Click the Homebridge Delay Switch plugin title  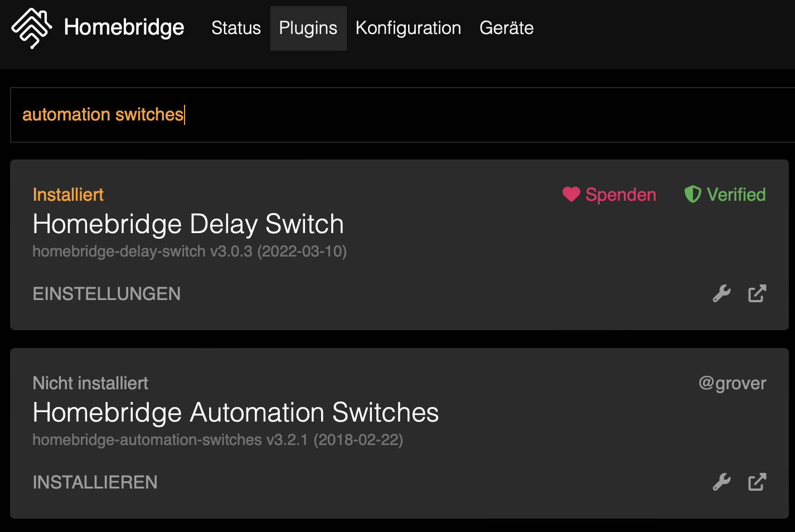pos(188,224)
